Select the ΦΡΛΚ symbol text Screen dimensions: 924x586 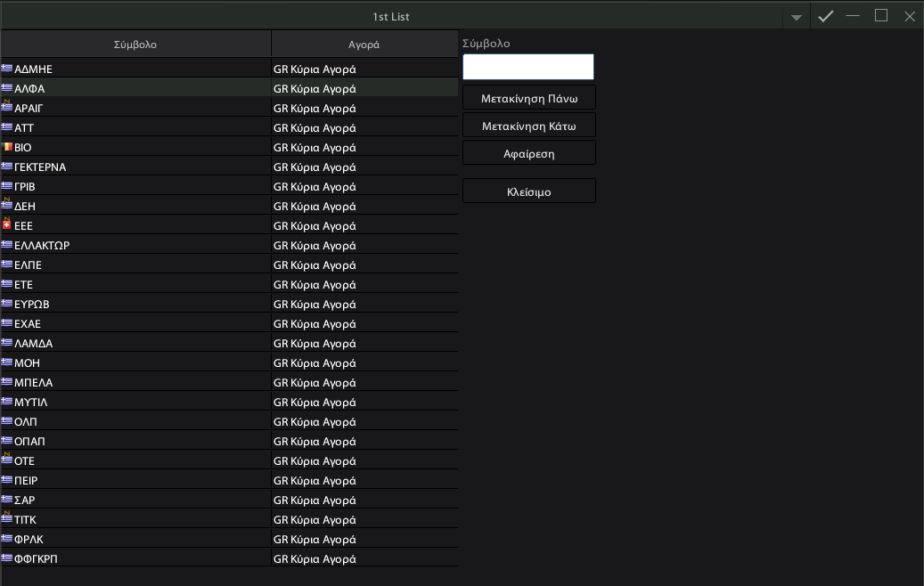click(x=29, y=540)
